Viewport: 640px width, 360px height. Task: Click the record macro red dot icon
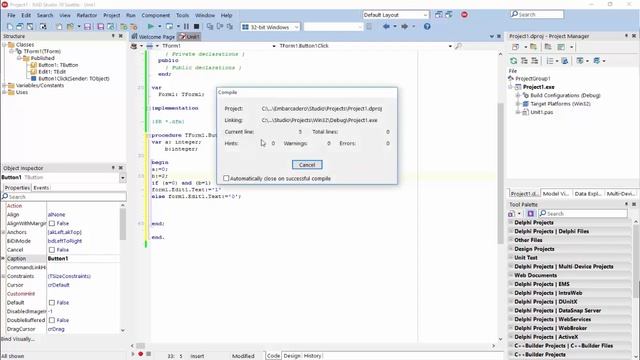(x=140, y=354)
